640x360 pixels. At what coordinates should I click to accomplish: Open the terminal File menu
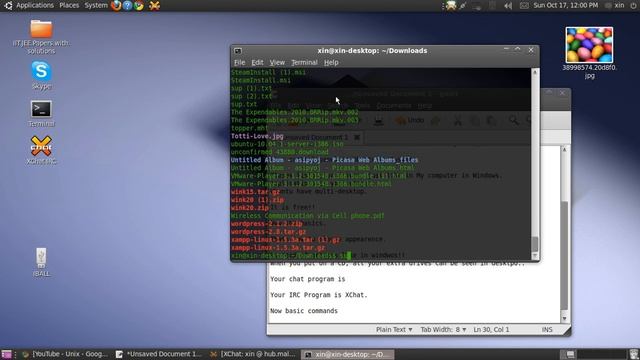(239, 62)
